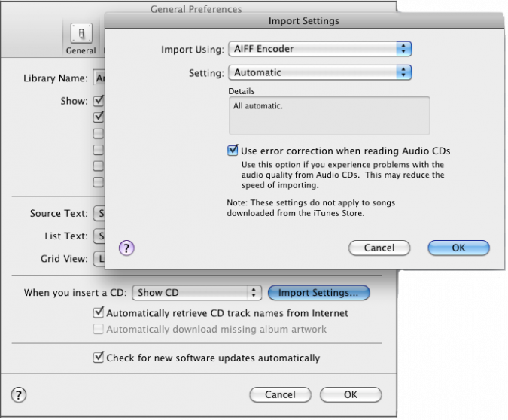Viewport: 508px width, 420px height.
Task: Toggle the first checked Show checkbox
Action: [x=98, y=100]
